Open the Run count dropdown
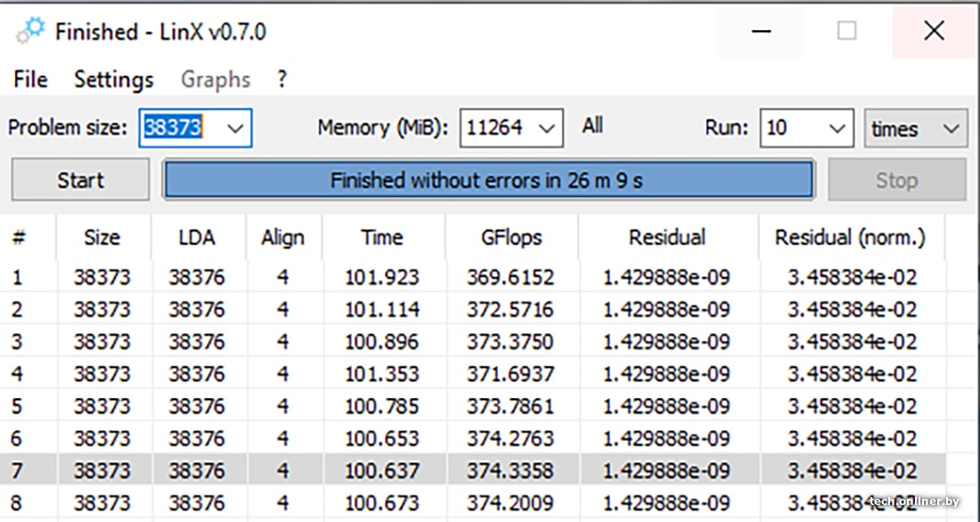The width and height of the screenshot is (980, 522). coord(836,128)
